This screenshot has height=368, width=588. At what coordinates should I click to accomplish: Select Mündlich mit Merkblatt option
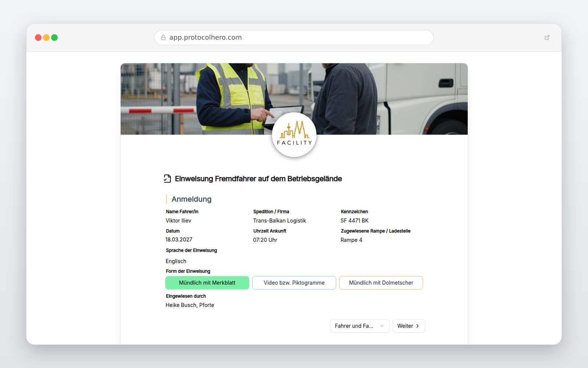(x=207, y=283)
